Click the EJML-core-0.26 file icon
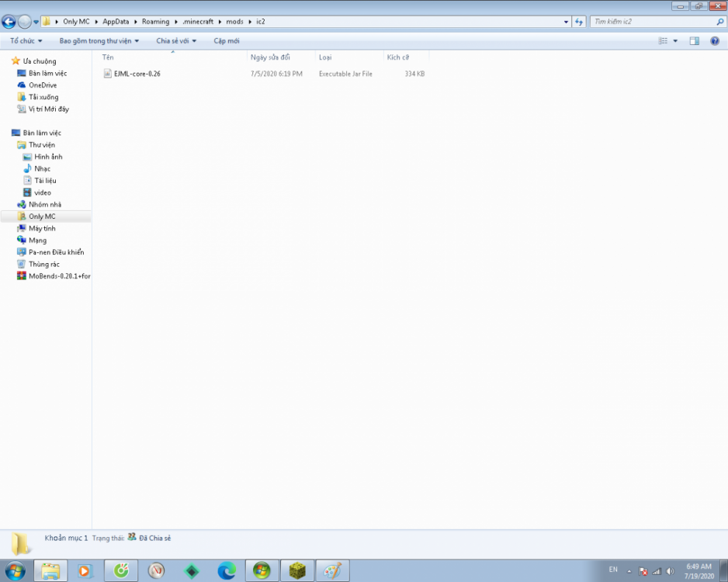Screen dimensions: 728x582 click(x=107, y=73)
